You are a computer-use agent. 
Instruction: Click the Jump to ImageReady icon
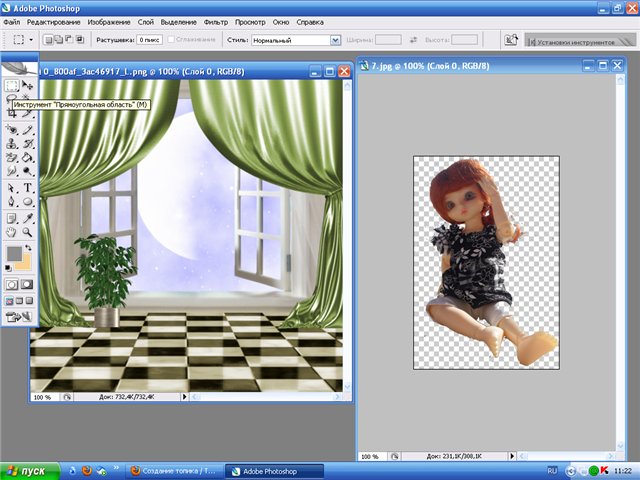[20, 315]
